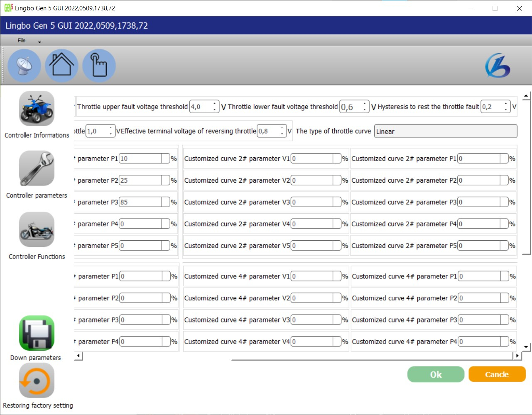This screenshot has width=532, height=415.
Task: Open the File menu
Action: coord(22,40)
